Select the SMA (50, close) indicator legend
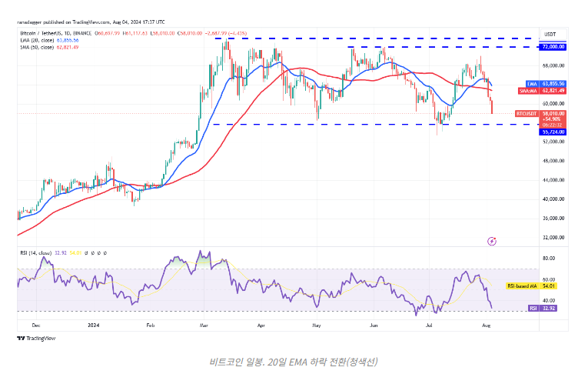Viewport: 588px width, 374px height. point(46,46)
